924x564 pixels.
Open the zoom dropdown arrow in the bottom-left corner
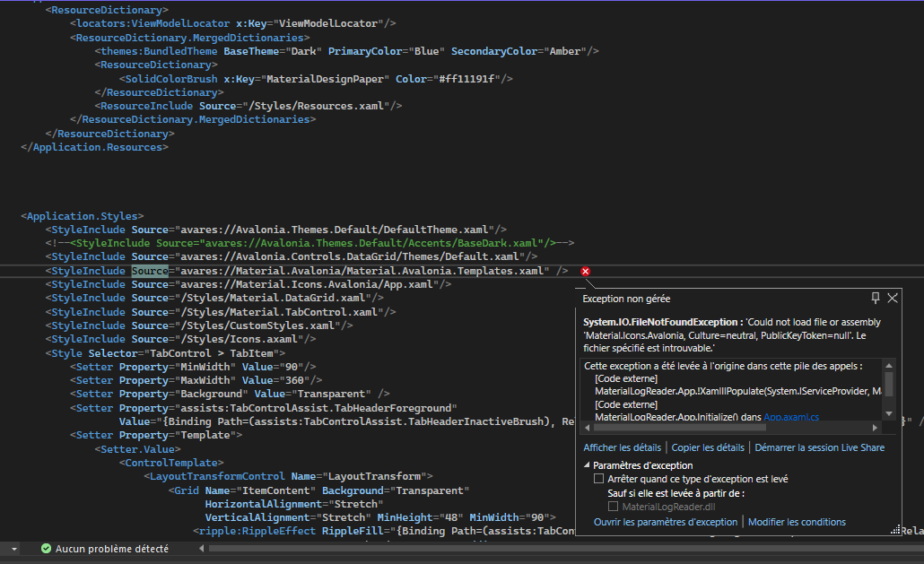coord(14,549)
